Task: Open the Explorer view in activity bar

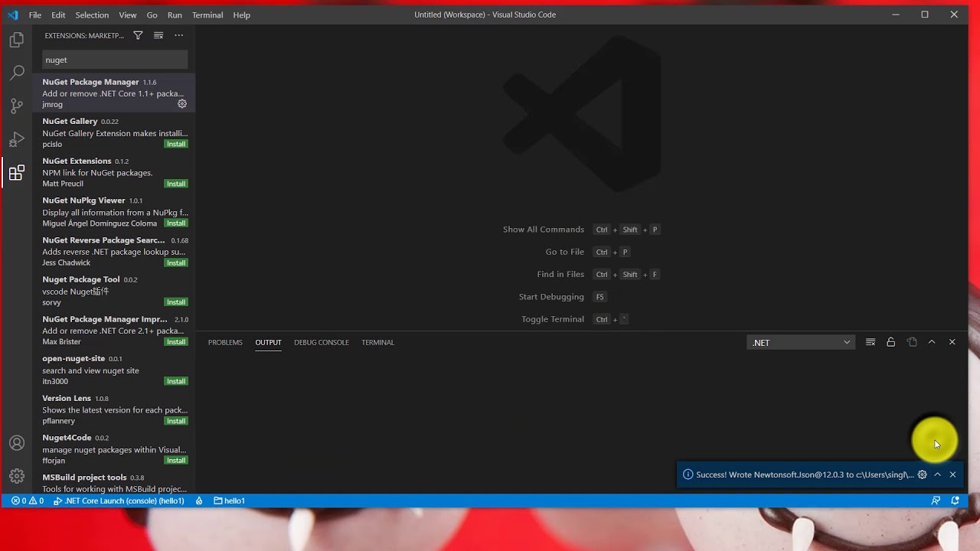Action: coord(17,40)
